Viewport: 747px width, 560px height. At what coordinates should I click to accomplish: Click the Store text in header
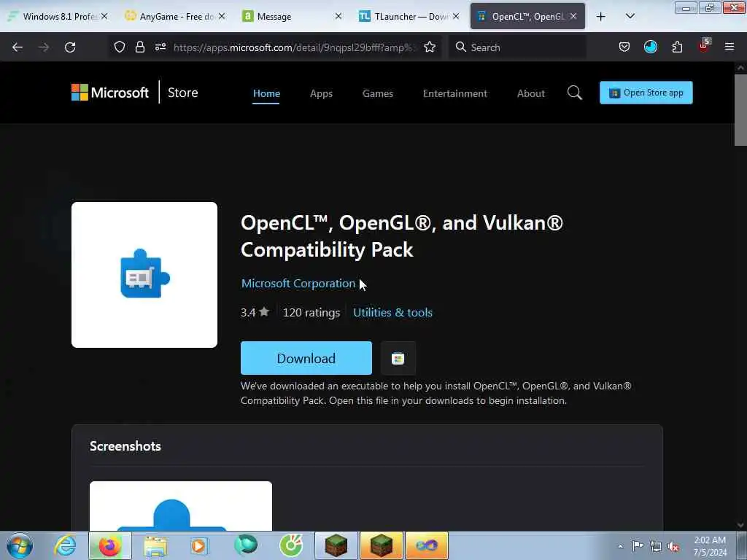183,93
